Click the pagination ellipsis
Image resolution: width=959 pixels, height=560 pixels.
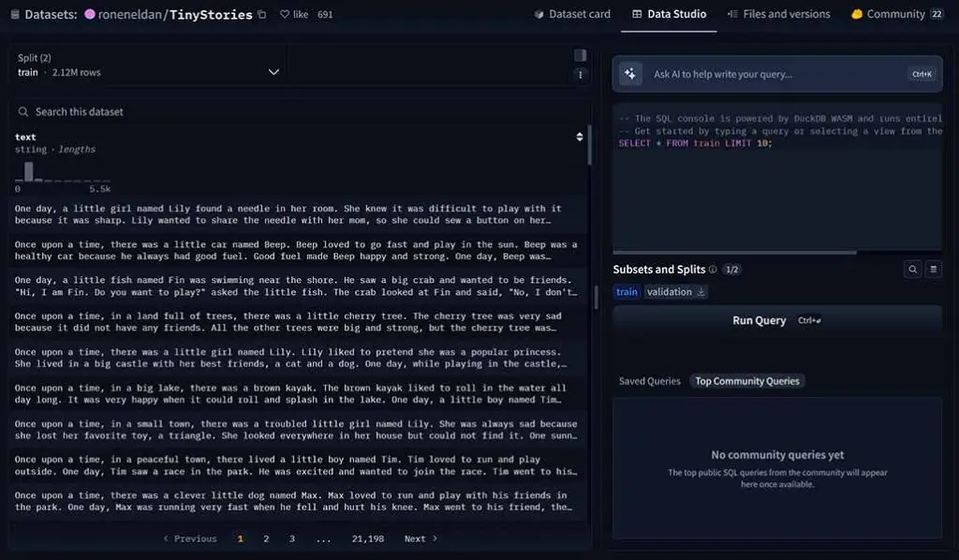323,538
